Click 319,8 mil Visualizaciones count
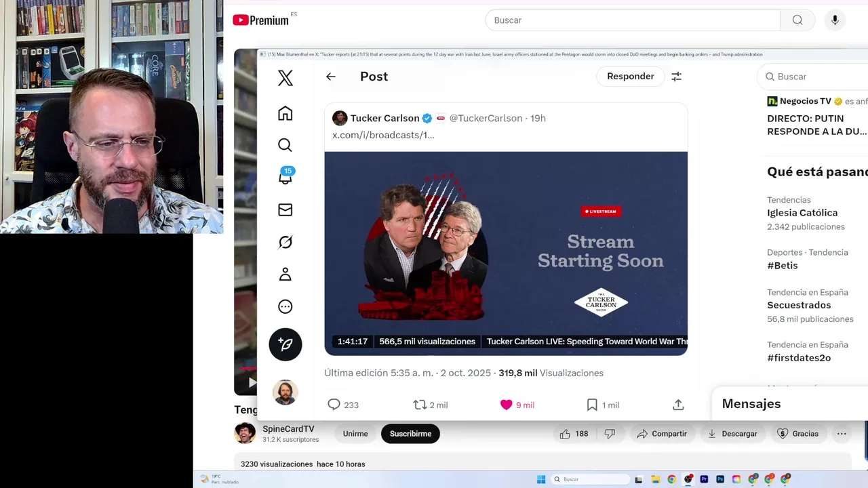This screenshot has height=488, width=868. point(551,373)
